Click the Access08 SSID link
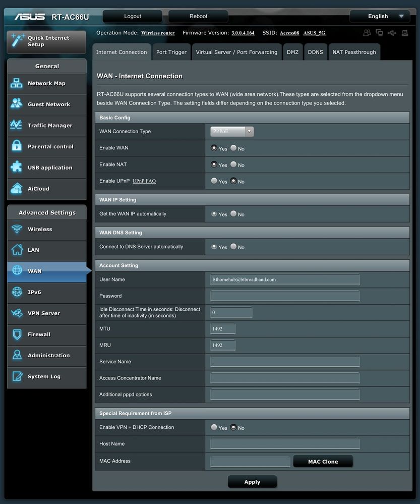 [x=289, y=33]
